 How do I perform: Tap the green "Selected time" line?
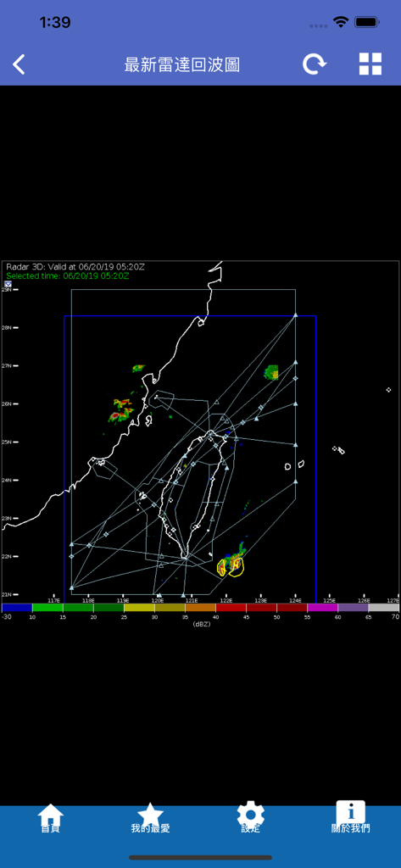(68, 275)
